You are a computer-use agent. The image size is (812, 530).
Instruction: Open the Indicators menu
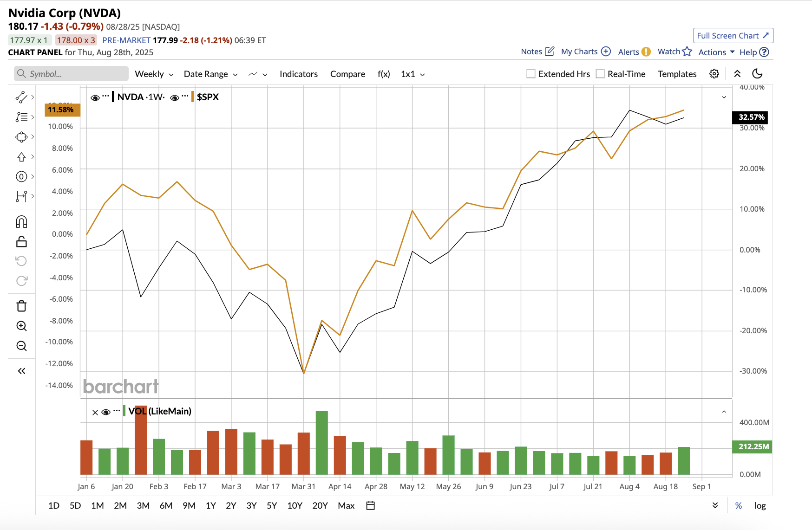coord(299,74)
